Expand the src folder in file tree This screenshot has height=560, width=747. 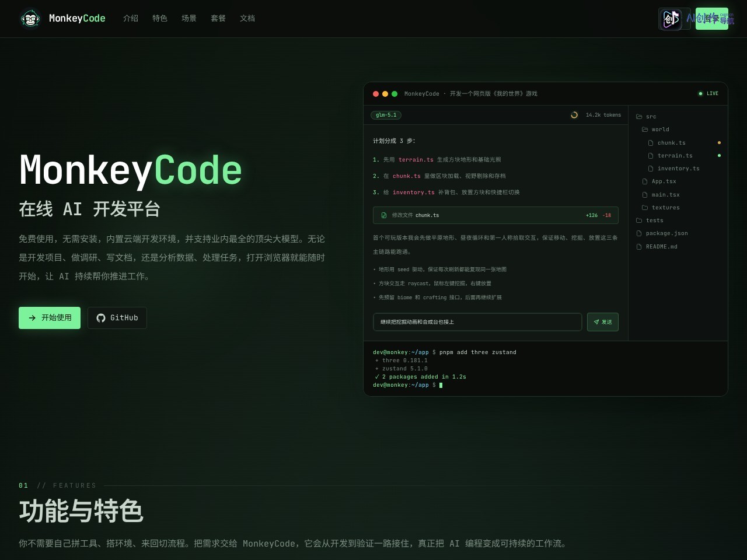[x=646, y=117]
